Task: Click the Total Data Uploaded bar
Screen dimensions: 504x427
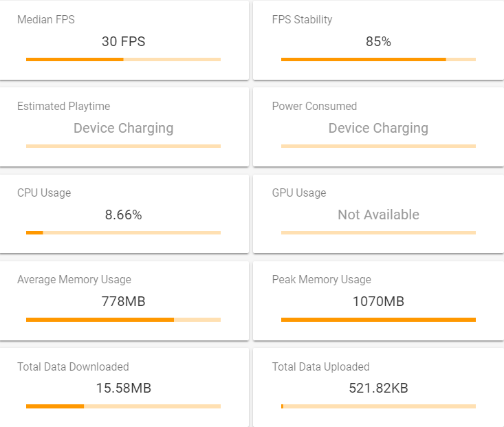Action: point(378,406)
